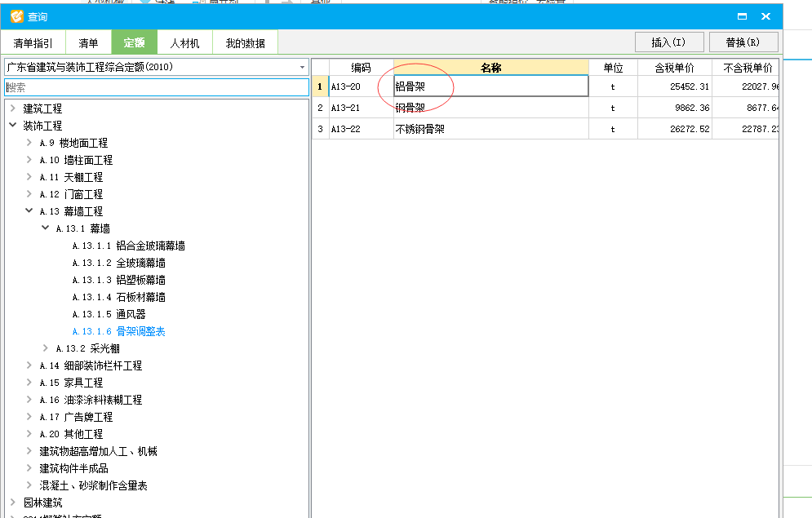Click code cell A13-20
The height and width of the screenshot is (518, 812).
coord(361,86)
